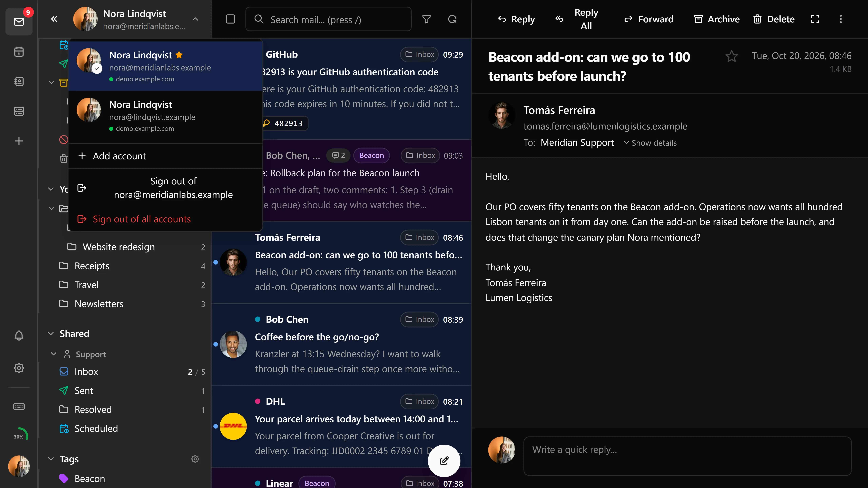This screenshot has height=488, width=868.
Task: Click the servers icon in the left rail
Action: tap(19, 111)
